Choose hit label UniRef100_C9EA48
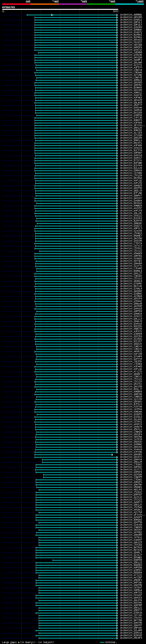 coord(131,72)
